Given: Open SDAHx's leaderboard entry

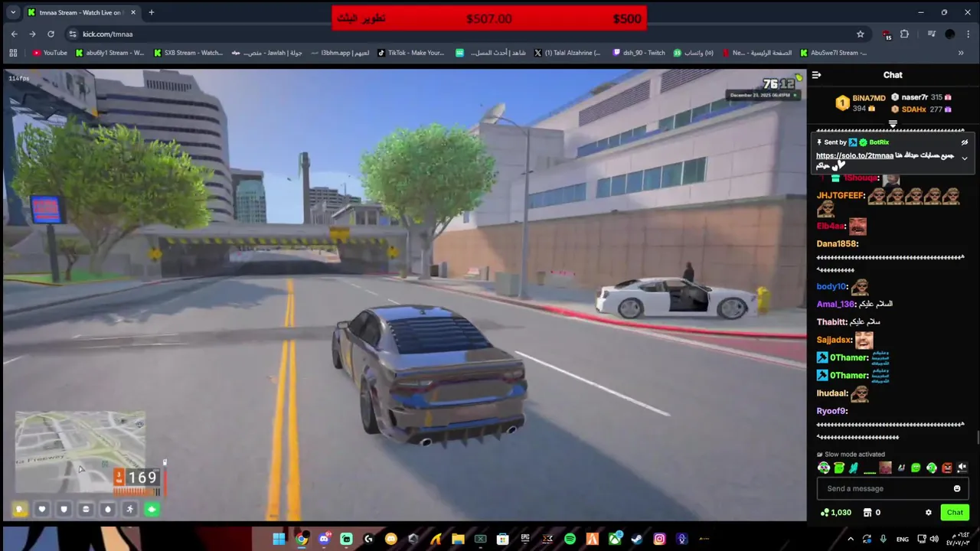Looking at the screenshot, I should click(x=921, y=109).
